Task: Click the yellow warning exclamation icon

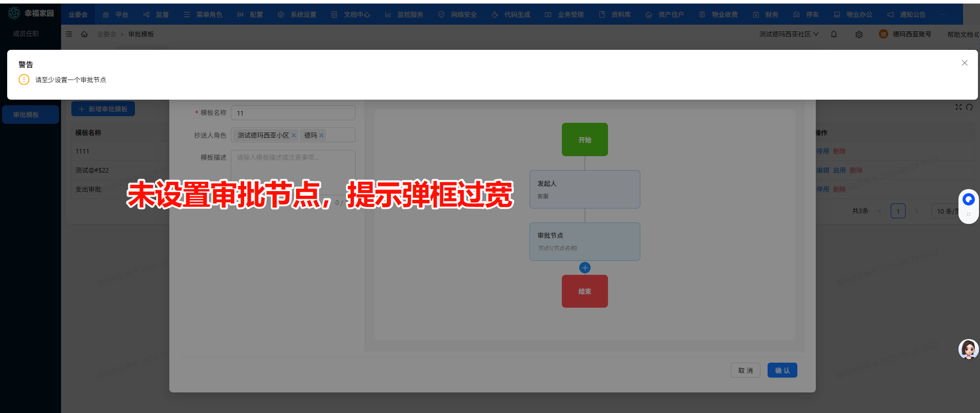Action: (x=24, y=80)
